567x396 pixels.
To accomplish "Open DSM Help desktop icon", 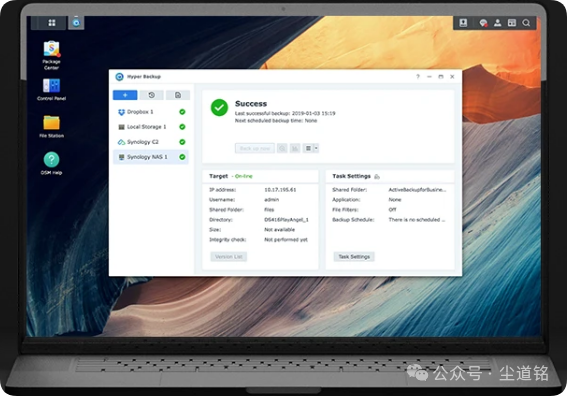I will pos(51,163).
